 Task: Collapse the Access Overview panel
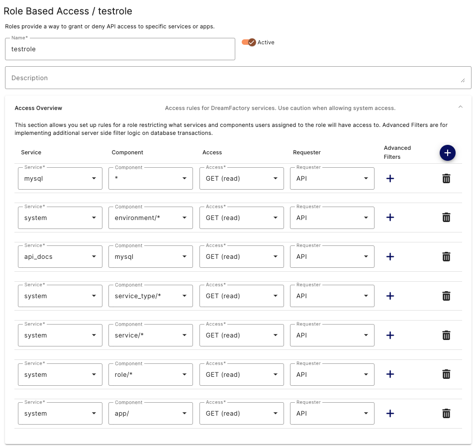tap(460, 107)
